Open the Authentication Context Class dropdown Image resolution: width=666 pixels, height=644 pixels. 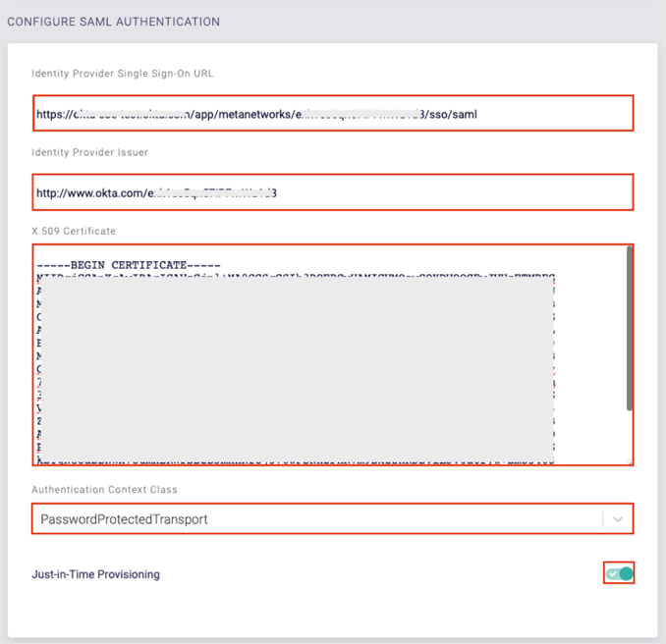pos(319,518)
